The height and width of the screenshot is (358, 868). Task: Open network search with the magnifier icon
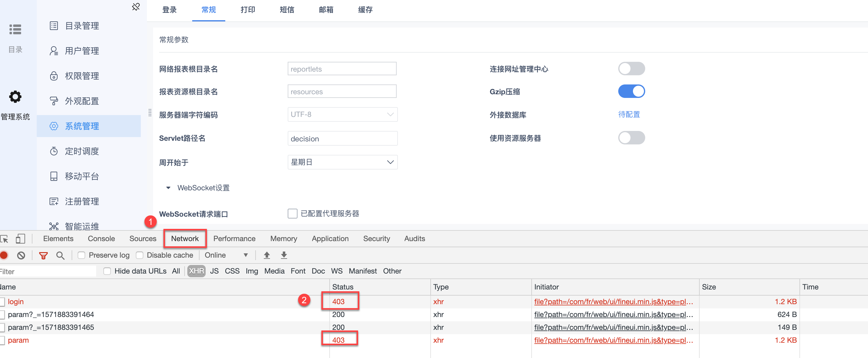click(60, 255)
